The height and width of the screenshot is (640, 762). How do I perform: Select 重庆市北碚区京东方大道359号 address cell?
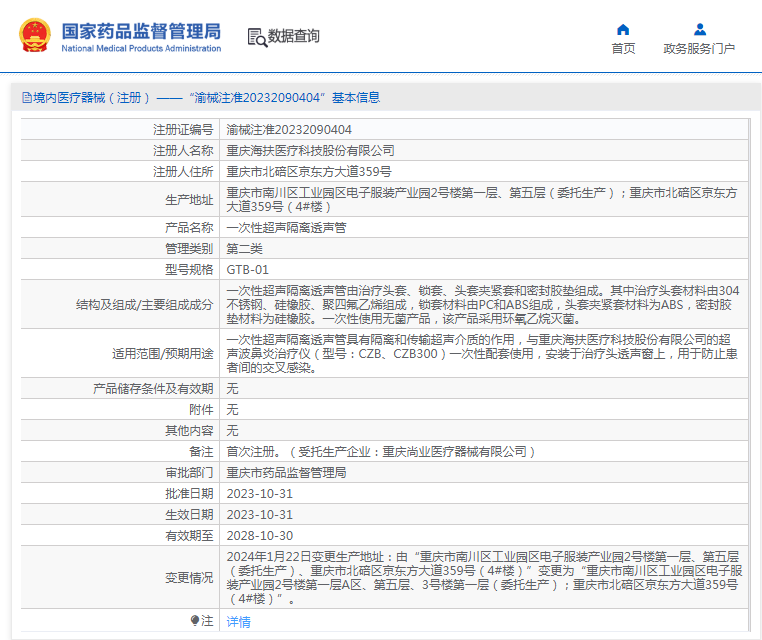309,172
